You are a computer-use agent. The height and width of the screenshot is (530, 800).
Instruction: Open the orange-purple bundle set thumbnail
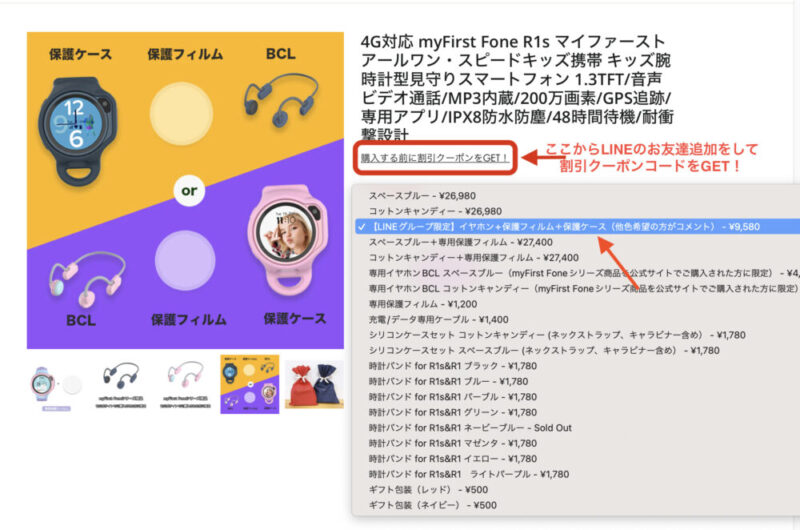coord(249,385)
